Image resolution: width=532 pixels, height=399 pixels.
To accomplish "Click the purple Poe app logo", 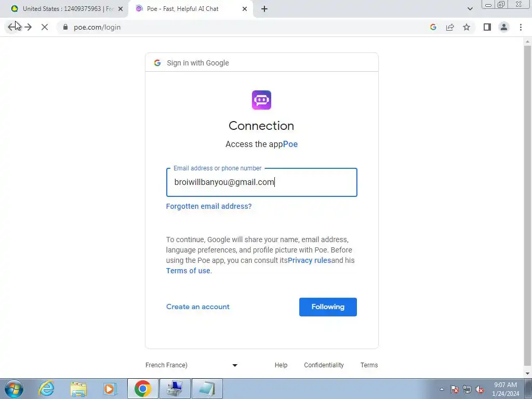I will pos(262,100).
